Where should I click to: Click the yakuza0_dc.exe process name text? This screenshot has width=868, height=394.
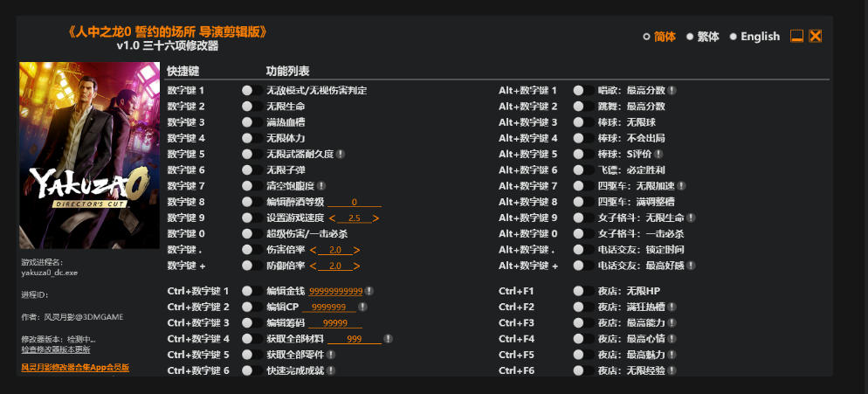[50, 272]
